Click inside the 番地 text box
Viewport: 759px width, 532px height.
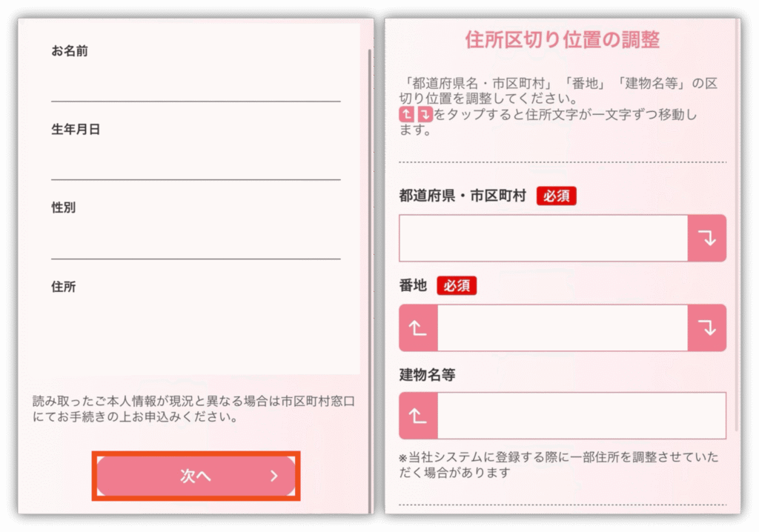(562, 327)
